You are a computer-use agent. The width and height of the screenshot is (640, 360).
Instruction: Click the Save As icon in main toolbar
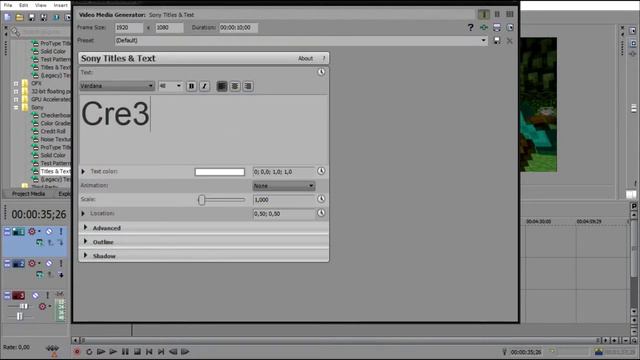tap(44, 17)
